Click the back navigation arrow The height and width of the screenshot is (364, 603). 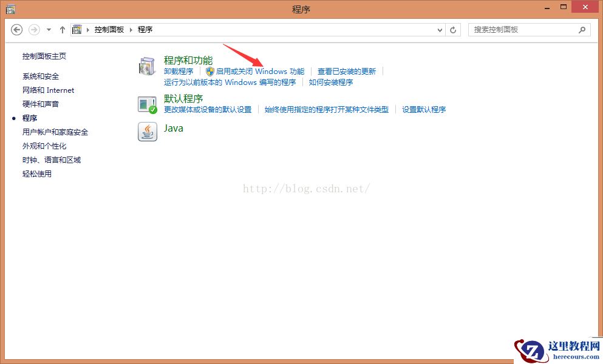[x=16, y=29]
